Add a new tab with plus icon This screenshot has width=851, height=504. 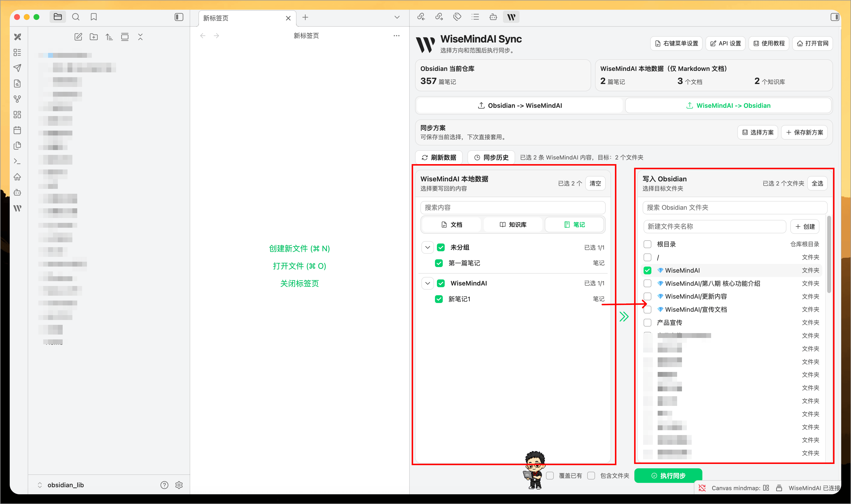[x=306, y=17]
